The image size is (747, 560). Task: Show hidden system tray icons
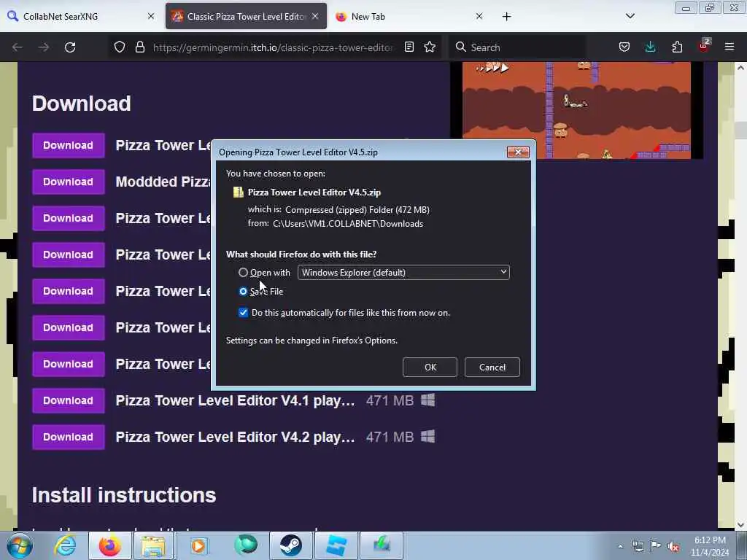[620, 546]
